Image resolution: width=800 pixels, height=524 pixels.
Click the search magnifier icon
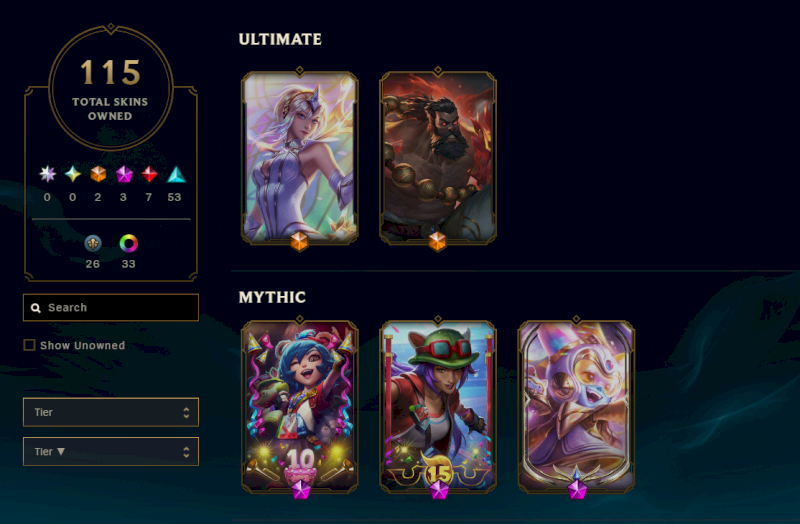coord(36,308)
